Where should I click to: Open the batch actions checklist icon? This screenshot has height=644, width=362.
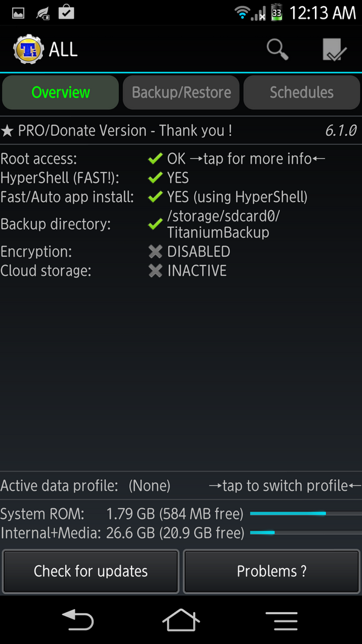pyautogui.click(x=334, y=49)
